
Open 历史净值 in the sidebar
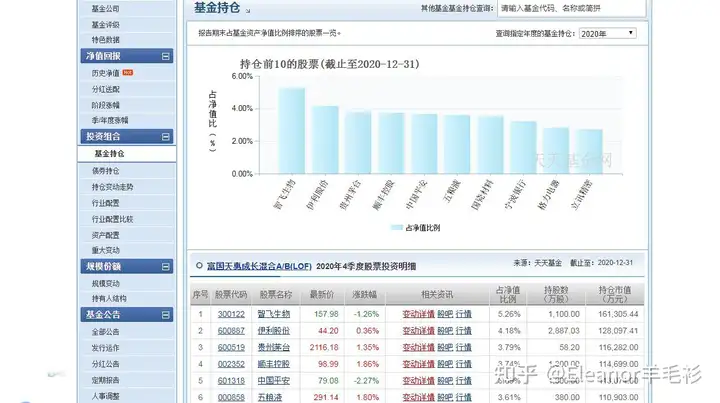[105, 73]
